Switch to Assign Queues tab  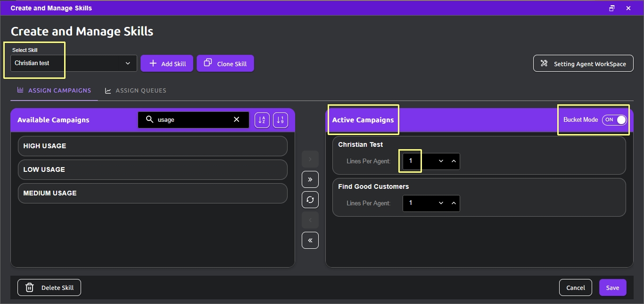coord(136,90)
